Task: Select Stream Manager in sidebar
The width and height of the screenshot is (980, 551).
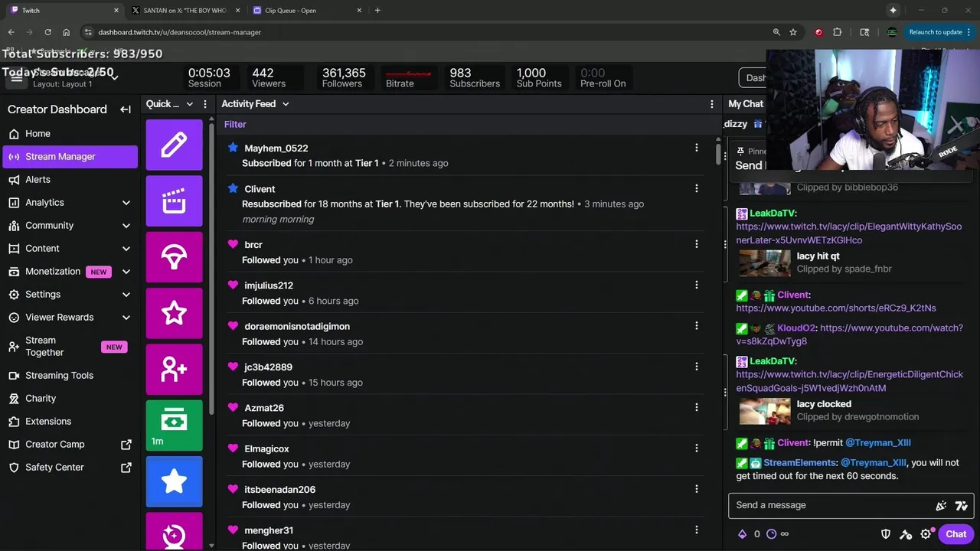Action: [70, 156]
